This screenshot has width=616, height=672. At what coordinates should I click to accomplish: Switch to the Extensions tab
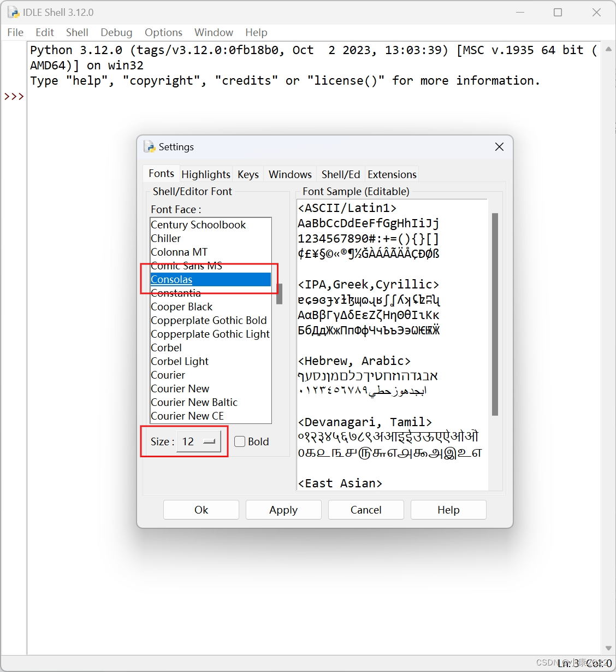click(392, 174)
